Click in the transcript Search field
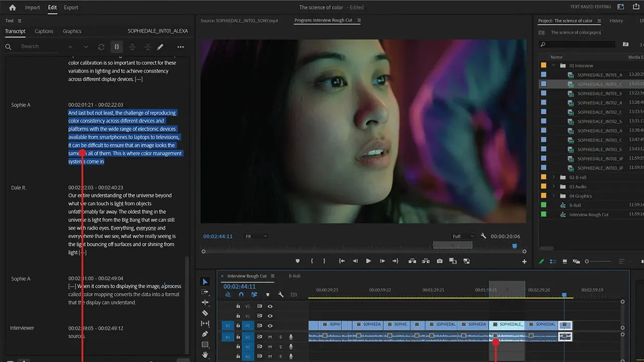 38,46
